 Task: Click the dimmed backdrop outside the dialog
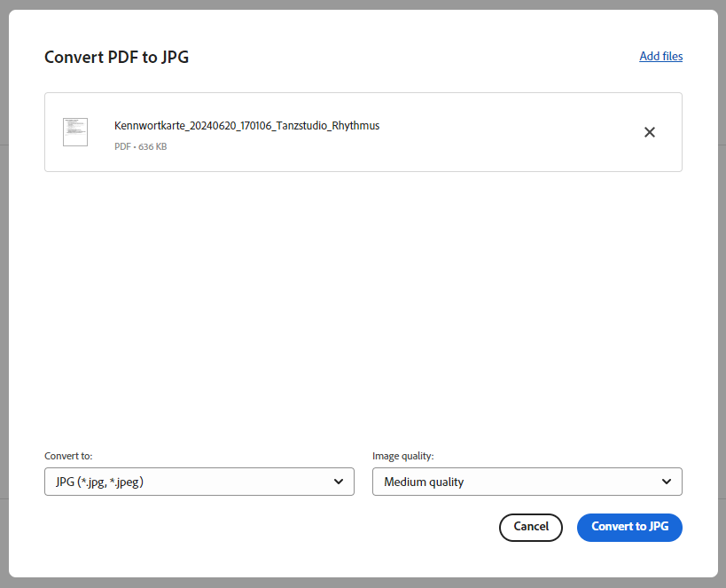[4, 296]
